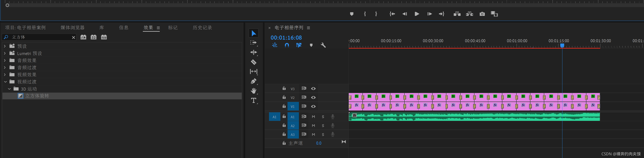This screenshot has height=158, width=644.
Task: Go to Out point
Action: (x=442, y=14)
